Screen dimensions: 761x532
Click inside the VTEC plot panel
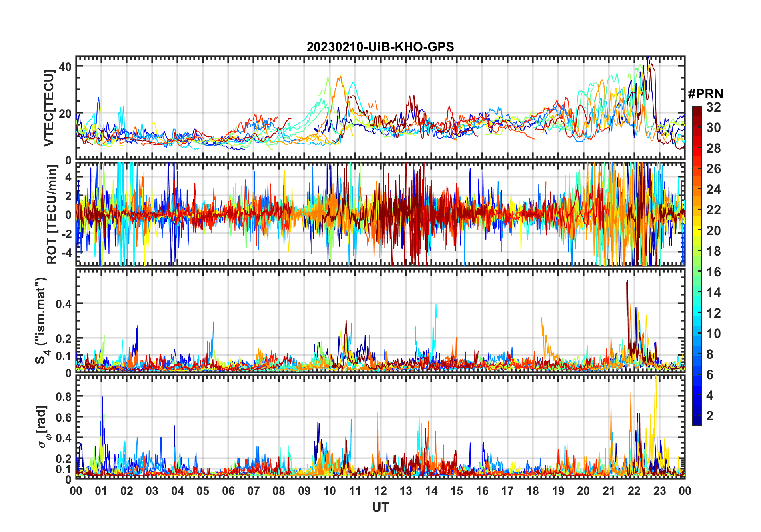tap(380, 108)
